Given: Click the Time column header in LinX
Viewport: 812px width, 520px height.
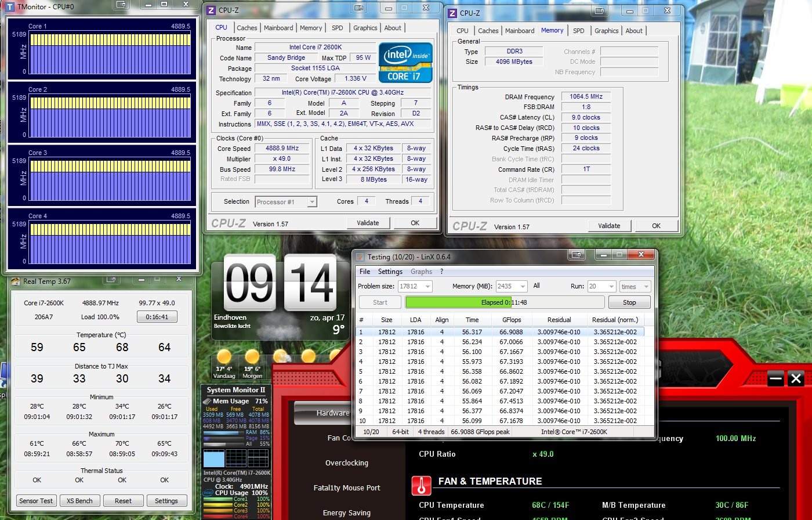Looking at the screenshot, I should pyautogui.click(x=472, y=320).
